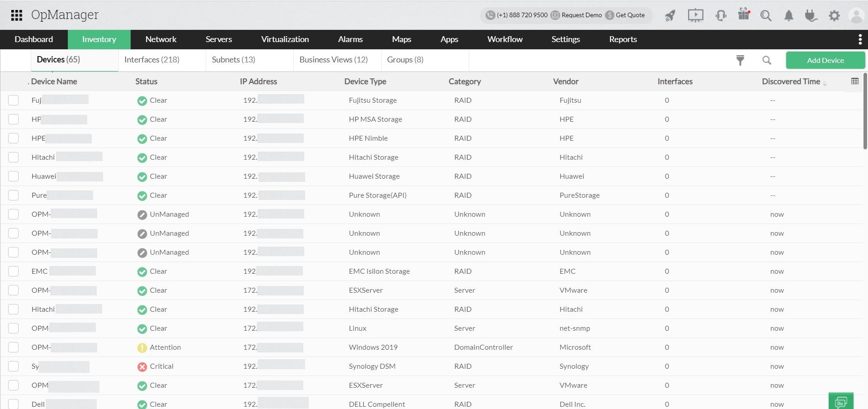
Task: Filter the device list with the funnel icon
Action: pos(740,60)
